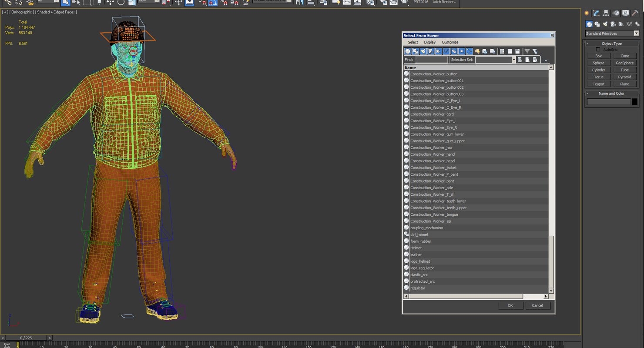
Task: Open the Selection Set dropdown in dialog
Action: (x=513, y=60)
